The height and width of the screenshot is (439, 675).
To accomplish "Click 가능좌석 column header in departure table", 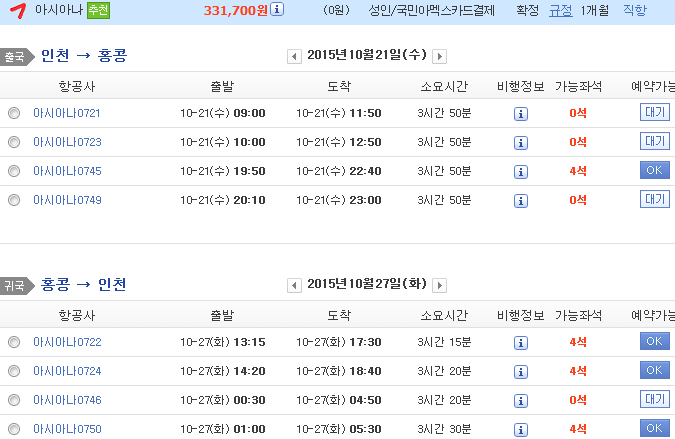I will 578,87.
